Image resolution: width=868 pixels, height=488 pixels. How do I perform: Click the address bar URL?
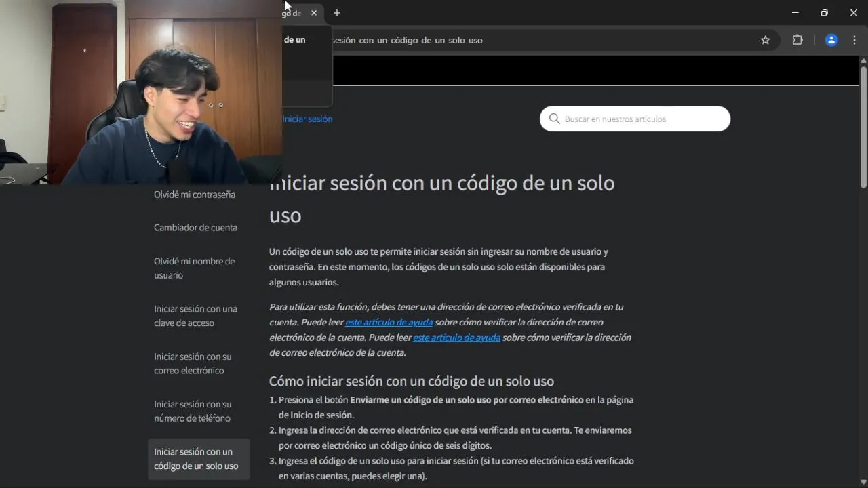click(x=408, y=40)
